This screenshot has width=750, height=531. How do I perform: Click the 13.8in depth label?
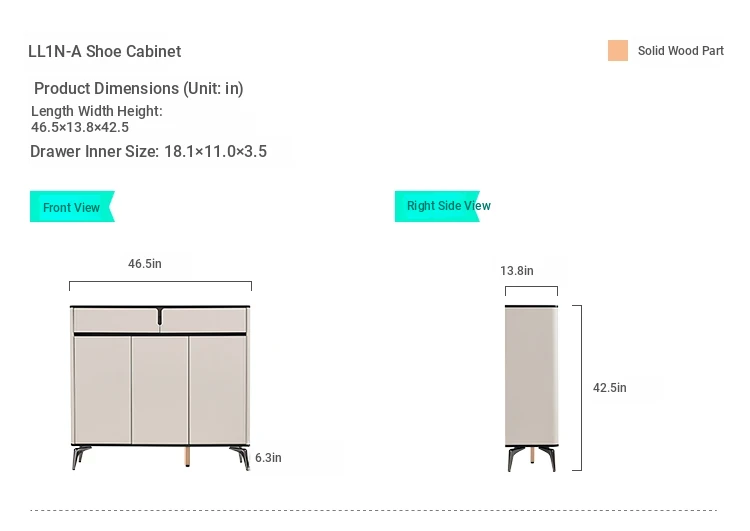517,271
